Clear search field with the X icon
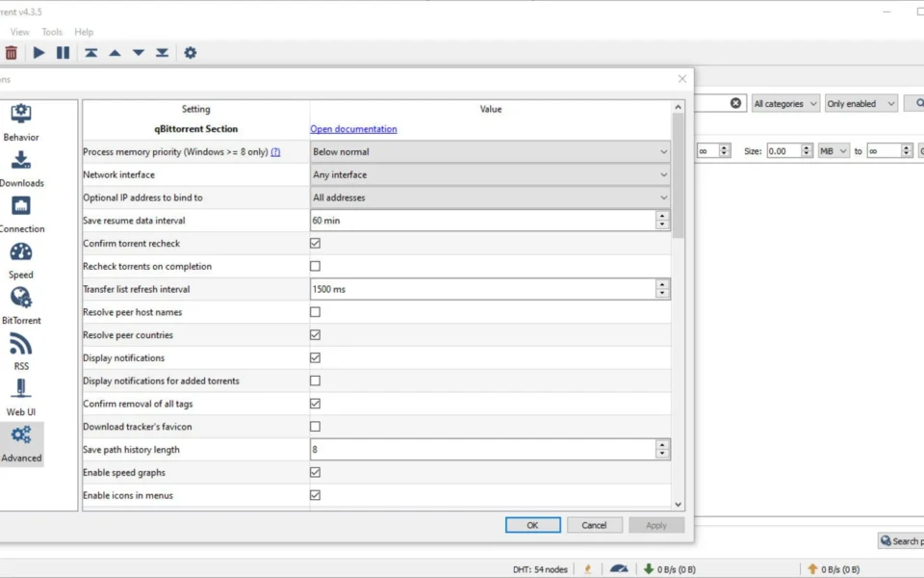924x578 pixels. [x=735, y=103]
